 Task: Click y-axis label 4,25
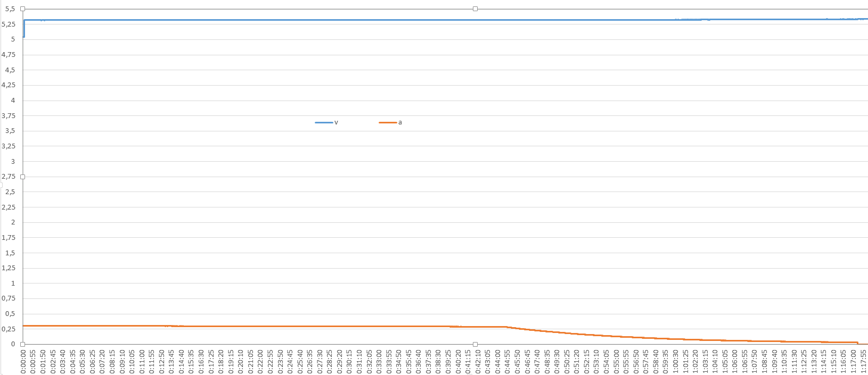tap(9, 85)
